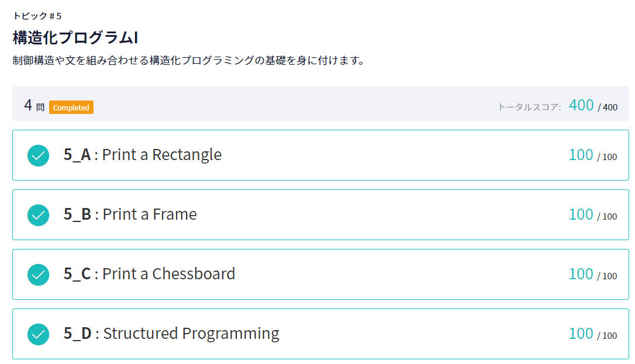The width and height of the screenshot is (635, 364).
Task: Click the teal circle icon for Print a Chessboard
Action: pos(38,274)
